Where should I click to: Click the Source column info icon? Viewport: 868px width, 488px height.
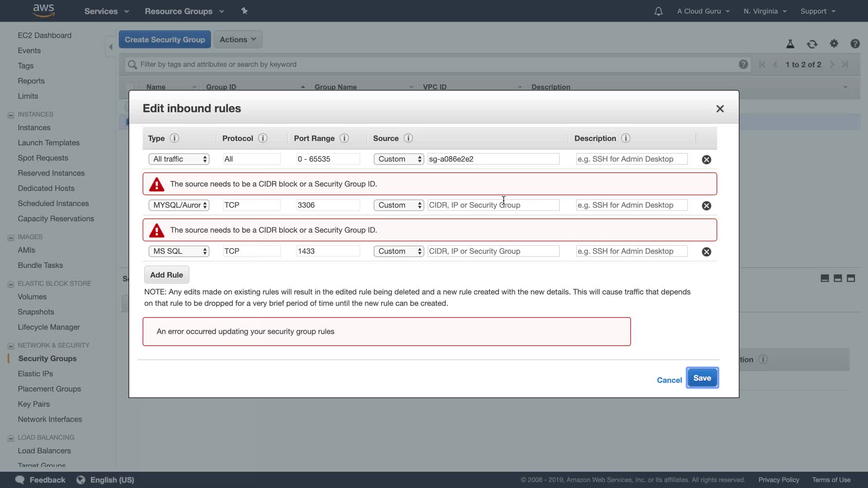point(408,138)
